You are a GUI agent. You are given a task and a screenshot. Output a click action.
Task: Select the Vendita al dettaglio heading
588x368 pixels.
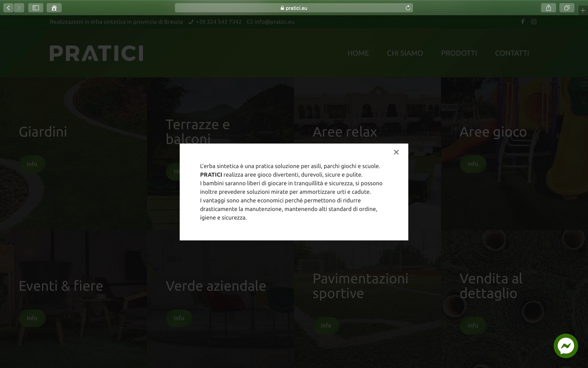point(491,286)
